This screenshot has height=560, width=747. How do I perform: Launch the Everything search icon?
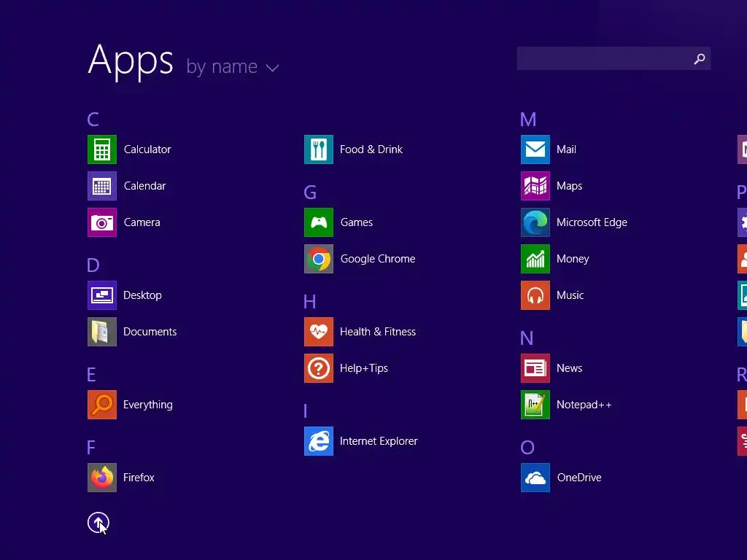click(x=102, y=405)
